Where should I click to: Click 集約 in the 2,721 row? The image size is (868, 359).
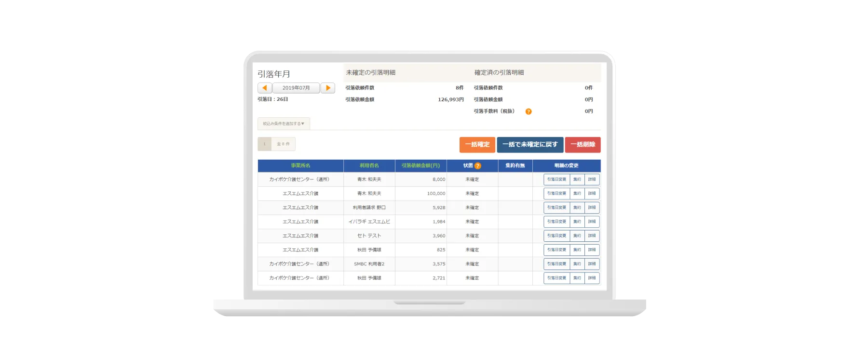577,278
